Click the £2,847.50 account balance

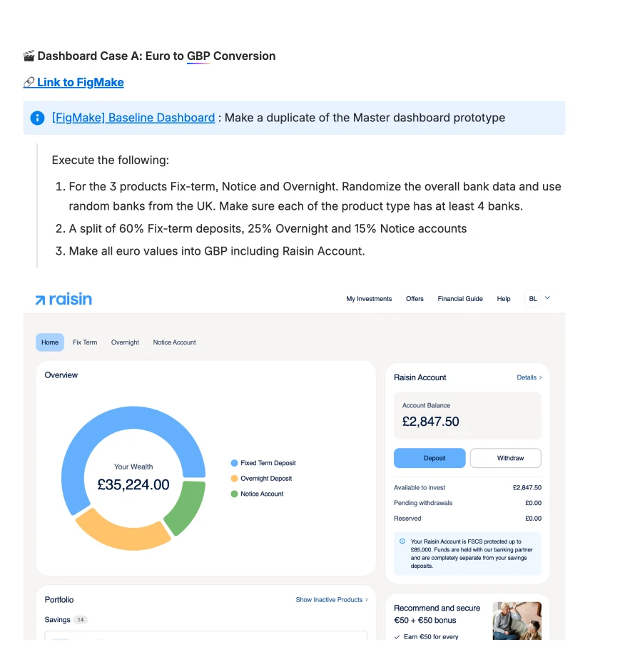tap(430, 422)
